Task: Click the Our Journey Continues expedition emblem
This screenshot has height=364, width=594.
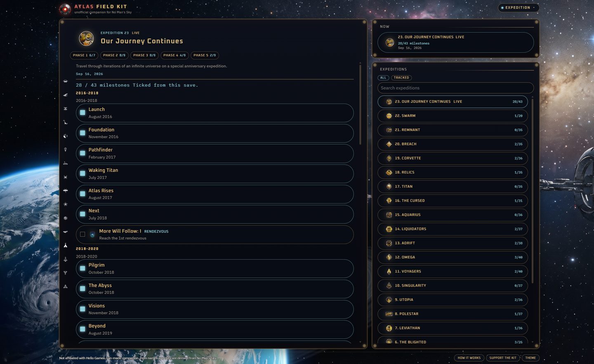Action: [86, 38]
